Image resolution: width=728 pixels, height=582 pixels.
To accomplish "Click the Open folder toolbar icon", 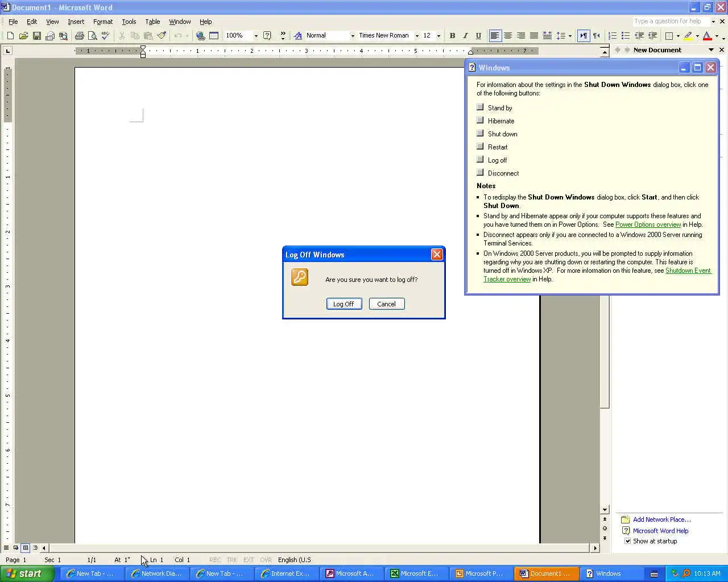I will (x=23, y=36).
